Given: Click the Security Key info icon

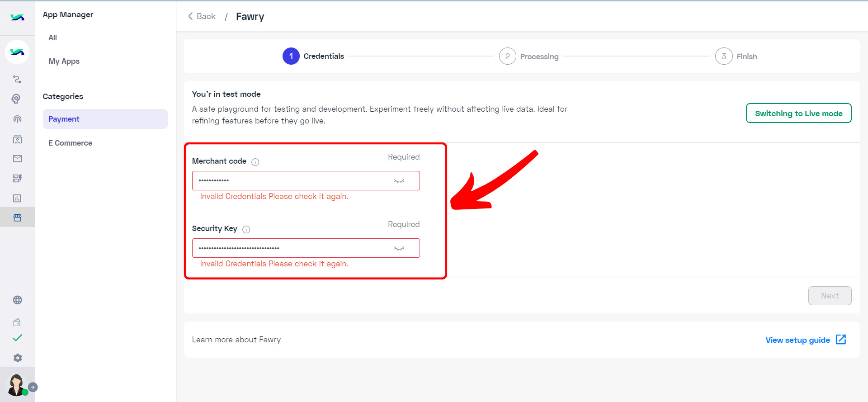Looking at the screenshot, I should (x=246, y=229).
